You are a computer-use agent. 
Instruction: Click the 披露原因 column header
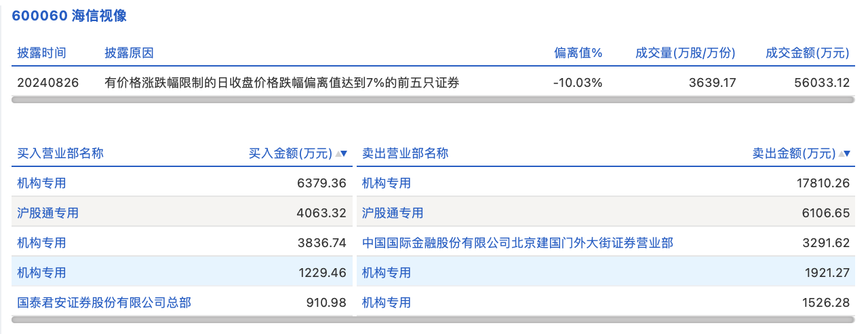[x=129, y=53]
